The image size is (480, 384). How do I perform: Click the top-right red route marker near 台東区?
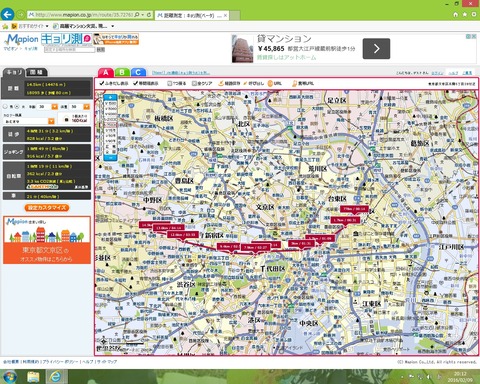coord(354,209)
